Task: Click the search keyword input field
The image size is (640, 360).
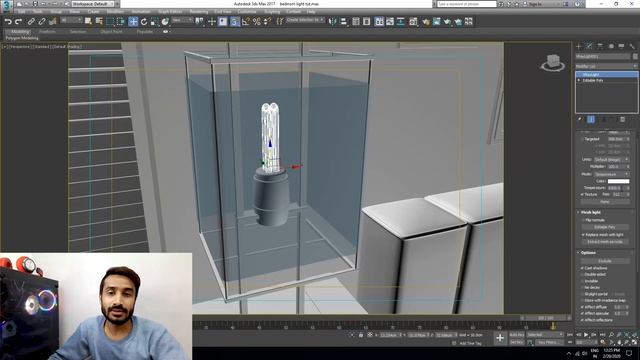Action: pos(467,4)
